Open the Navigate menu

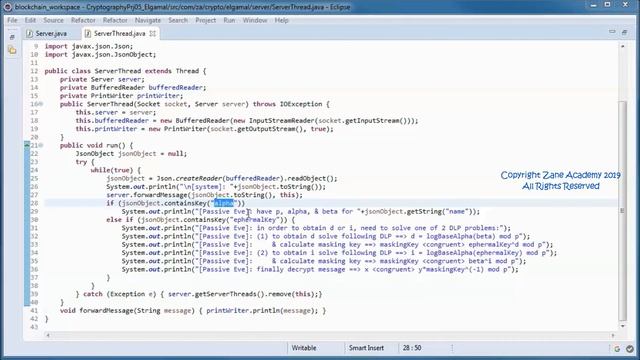click(148, 20)
